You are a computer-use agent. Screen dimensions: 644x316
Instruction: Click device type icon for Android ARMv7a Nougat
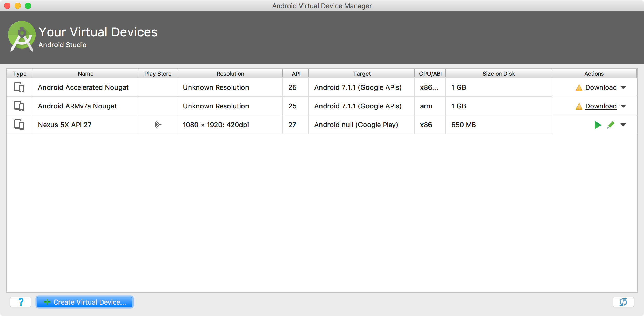click(x=19, y=106)
